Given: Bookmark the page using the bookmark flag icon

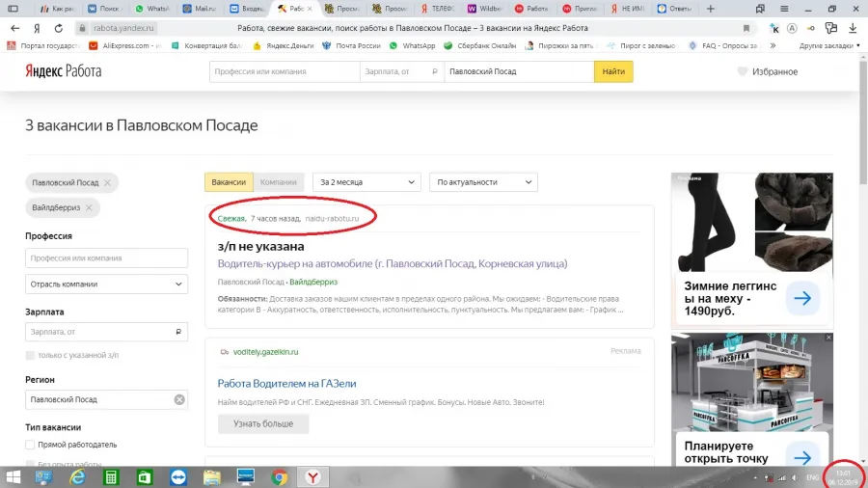Looking at the screenshot, I should (746, 28).
